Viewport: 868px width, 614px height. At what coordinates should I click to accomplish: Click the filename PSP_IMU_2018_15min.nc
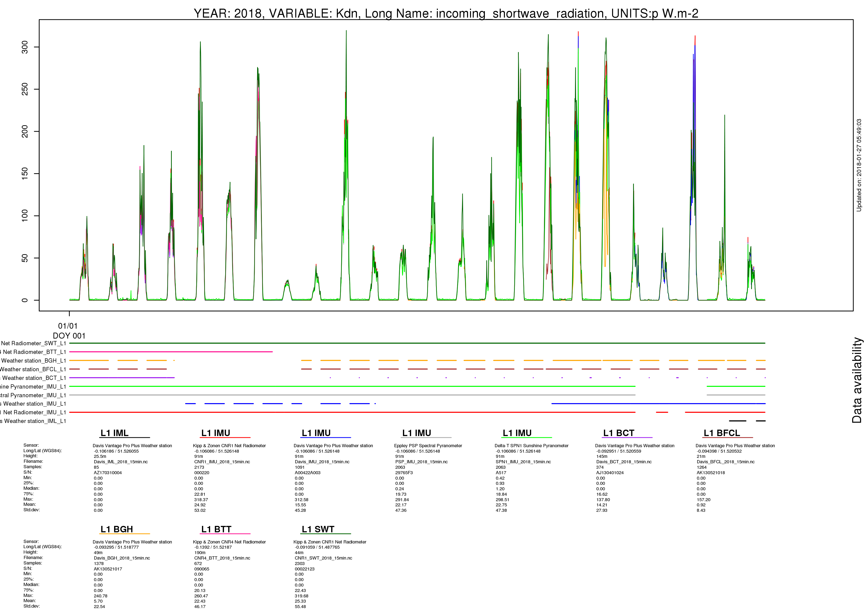[x=422, y=462]
